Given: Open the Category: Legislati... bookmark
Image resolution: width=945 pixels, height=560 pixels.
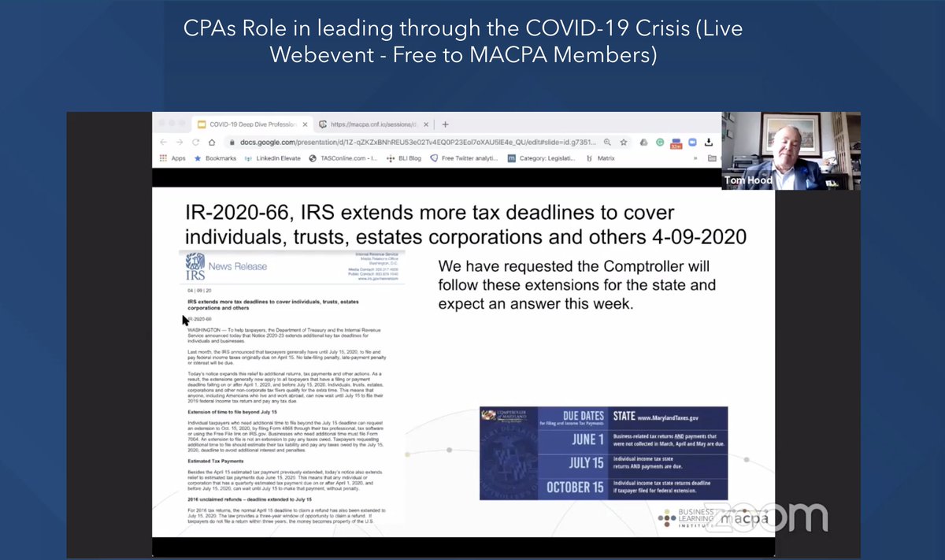Looking at the screenshot, I should (543, 158).
